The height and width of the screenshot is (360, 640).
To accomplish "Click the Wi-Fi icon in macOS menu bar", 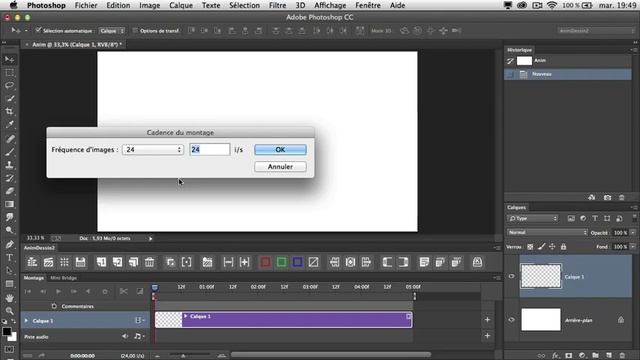I will pos(552,5).
